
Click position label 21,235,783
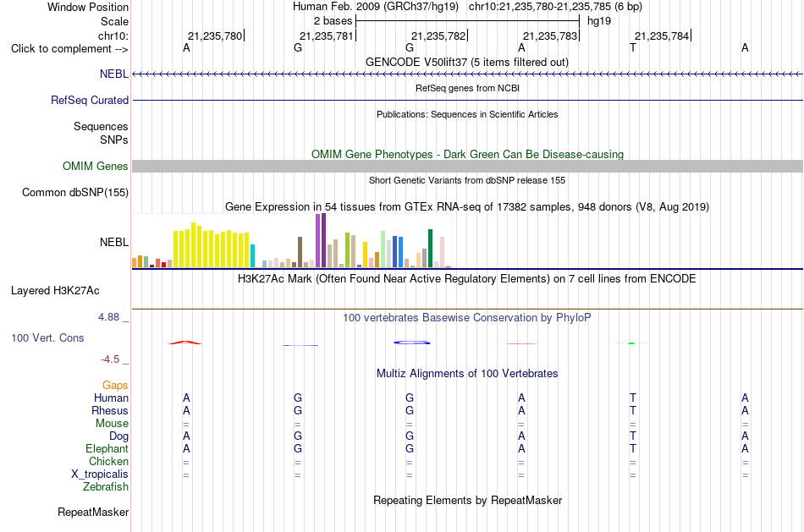[550, 36]
